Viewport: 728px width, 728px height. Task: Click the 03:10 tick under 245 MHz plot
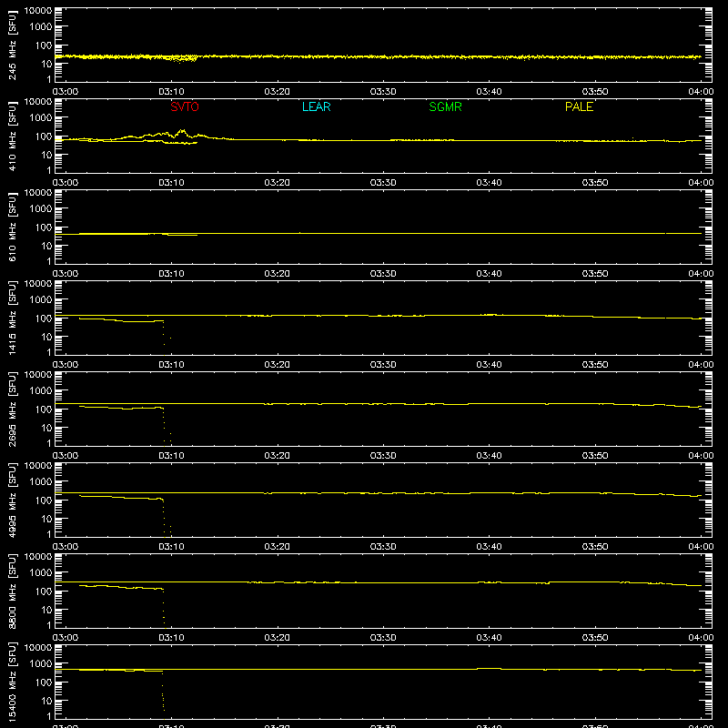pos(171,92)
